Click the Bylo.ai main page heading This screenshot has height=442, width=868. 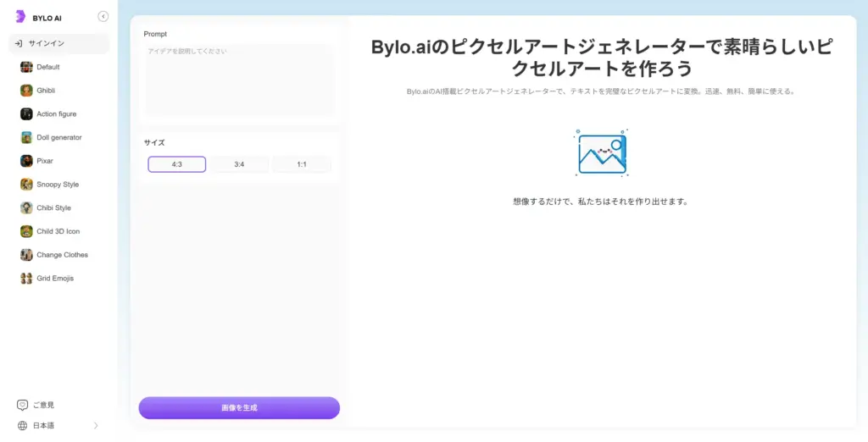[x=602, y=58]
